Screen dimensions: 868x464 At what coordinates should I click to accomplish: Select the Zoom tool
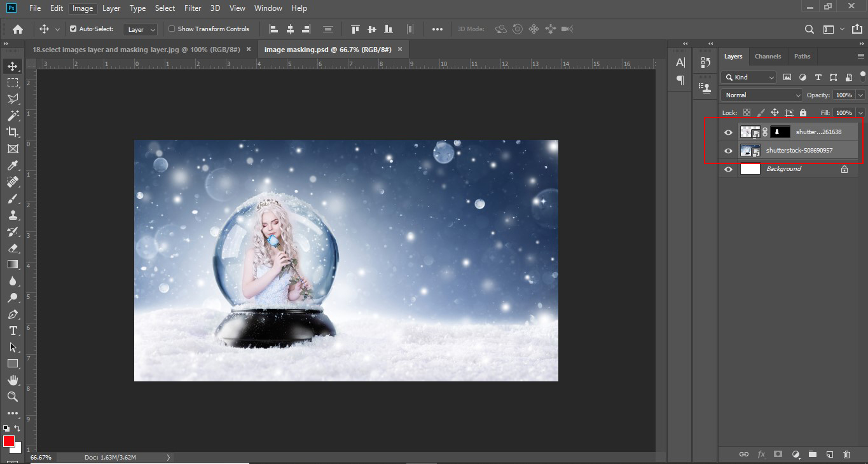(13, 397)
